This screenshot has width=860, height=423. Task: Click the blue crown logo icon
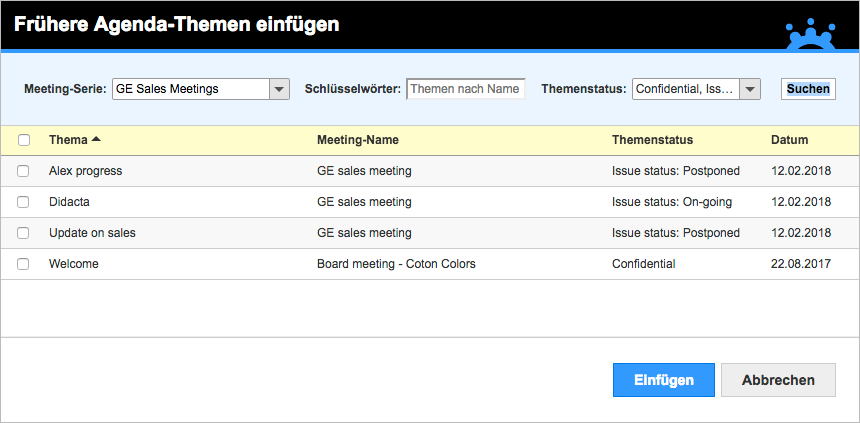(x=811, y=34)
